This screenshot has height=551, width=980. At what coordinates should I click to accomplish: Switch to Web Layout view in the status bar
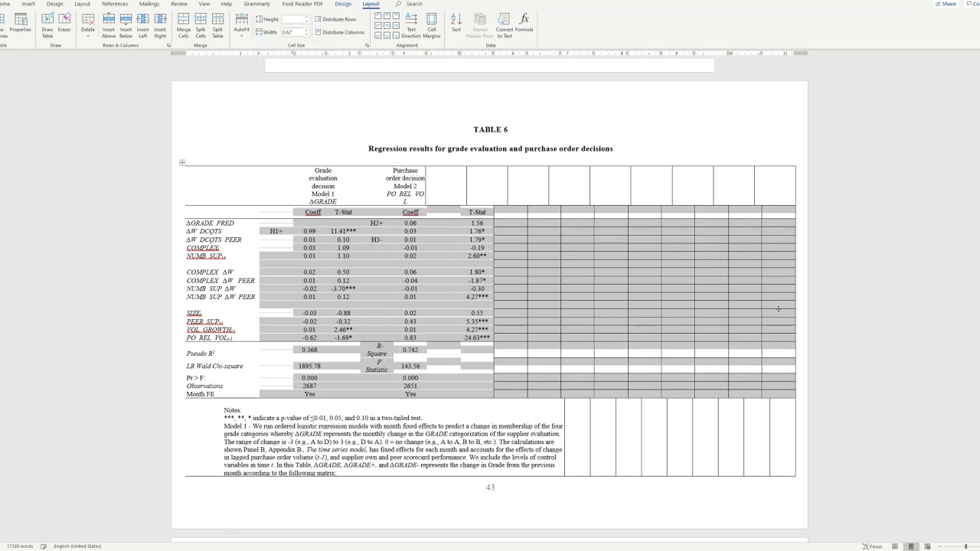pos(927,546)
